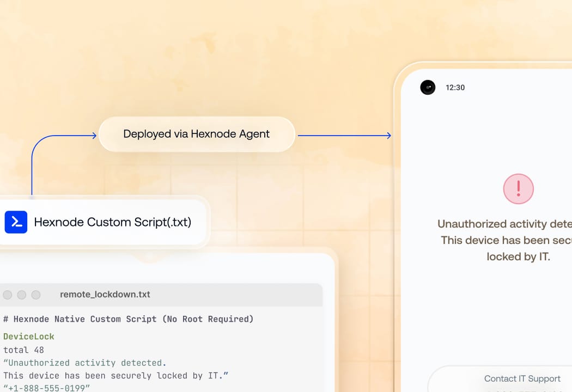Image resolution: width=572 pixels, height=392 pixels.
Task: Tap Unauthorized activity message on phone
Action: (x=505, y=224)
